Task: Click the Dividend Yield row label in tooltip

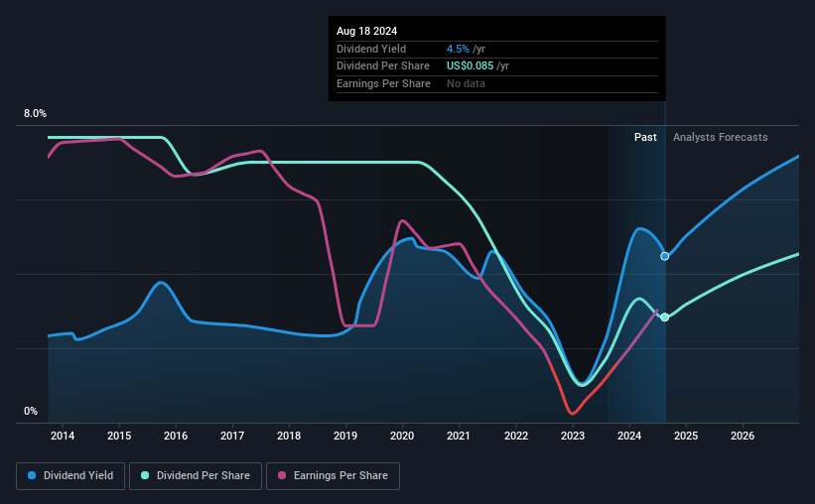Action: pyautogui.click(x=371, y=49)
